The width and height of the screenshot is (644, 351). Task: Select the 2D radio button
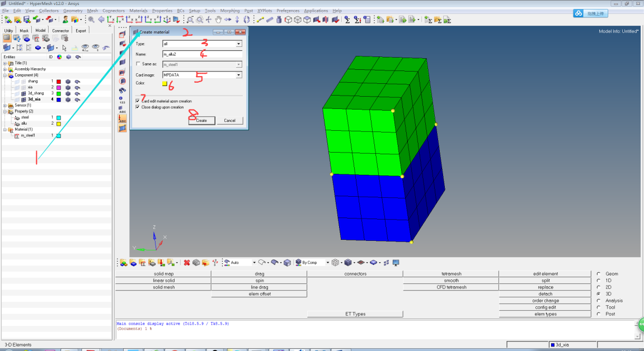point(599,287)
